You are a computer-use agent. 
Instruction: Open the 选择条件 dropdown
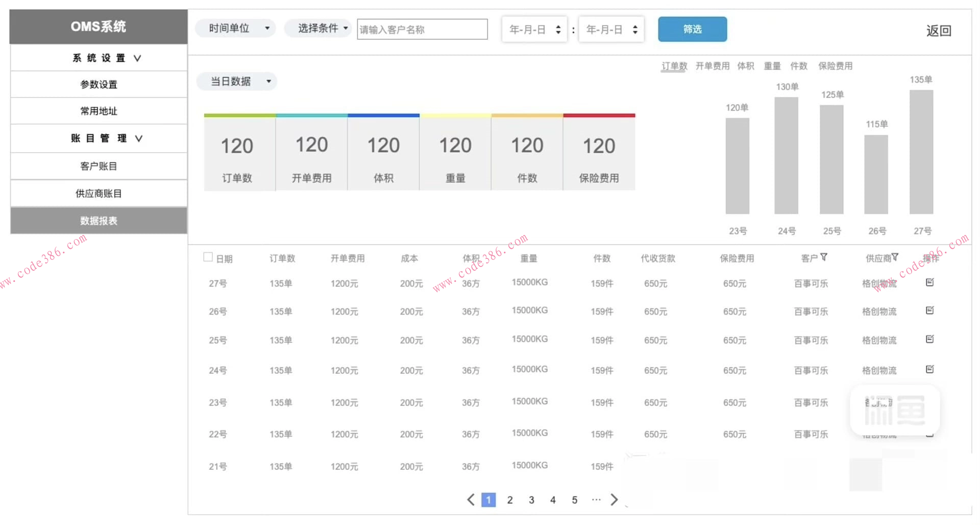point(318,28)
